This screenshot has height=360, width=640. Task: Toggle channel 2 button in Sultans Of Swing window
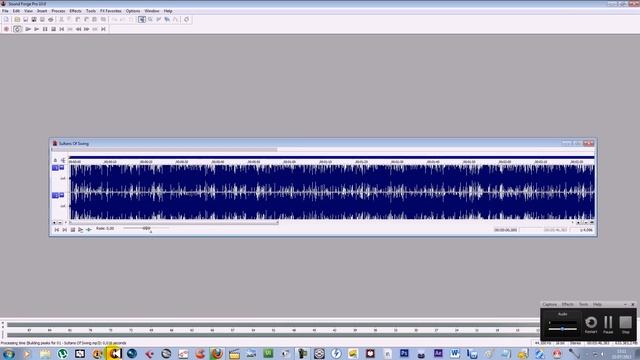pyautogui.click(x=56, y=195)
